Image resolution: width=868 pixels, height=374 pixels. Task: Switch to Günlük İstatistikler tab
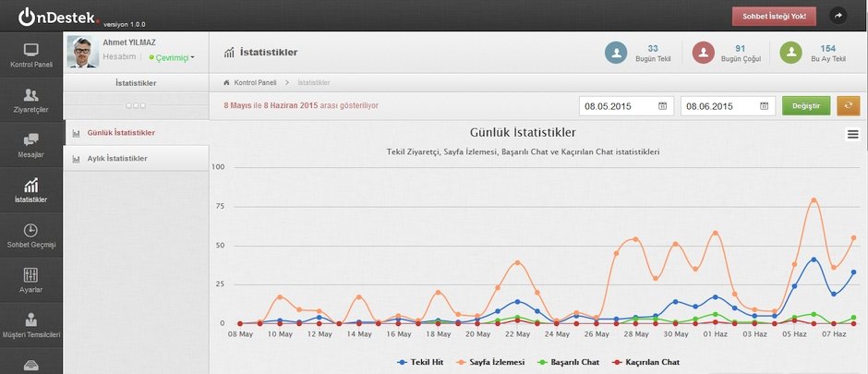coord(120,133)
